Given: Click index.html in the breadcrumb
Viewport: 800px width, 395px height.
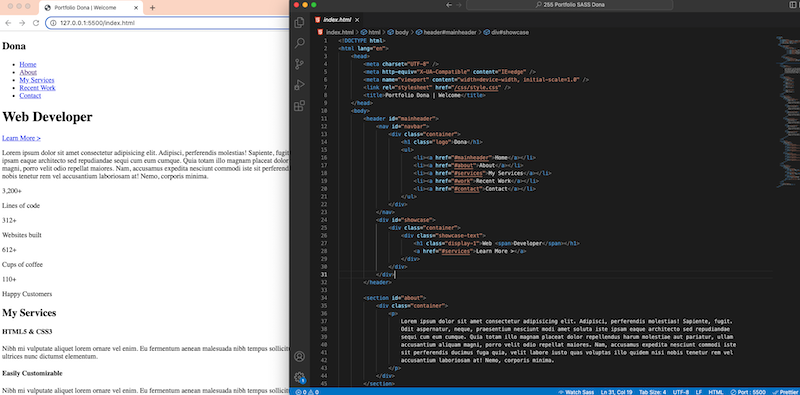Looking at the screenshot, I should 339,32.
